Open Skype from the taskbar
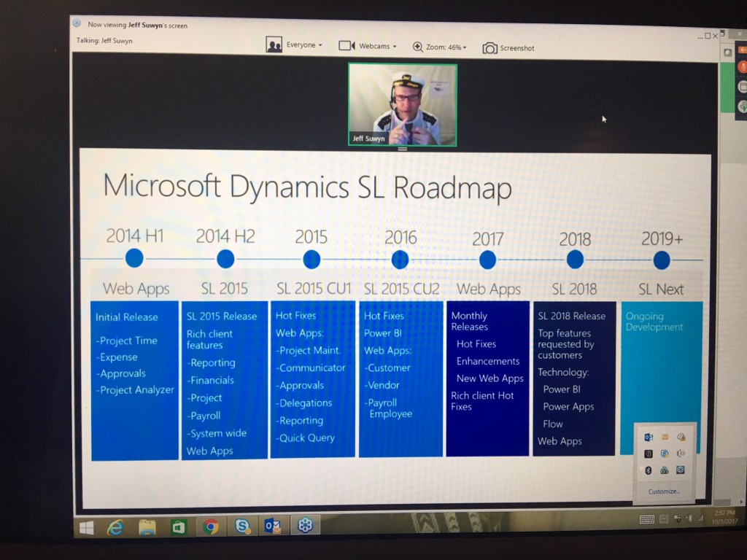 pos(242,526)
